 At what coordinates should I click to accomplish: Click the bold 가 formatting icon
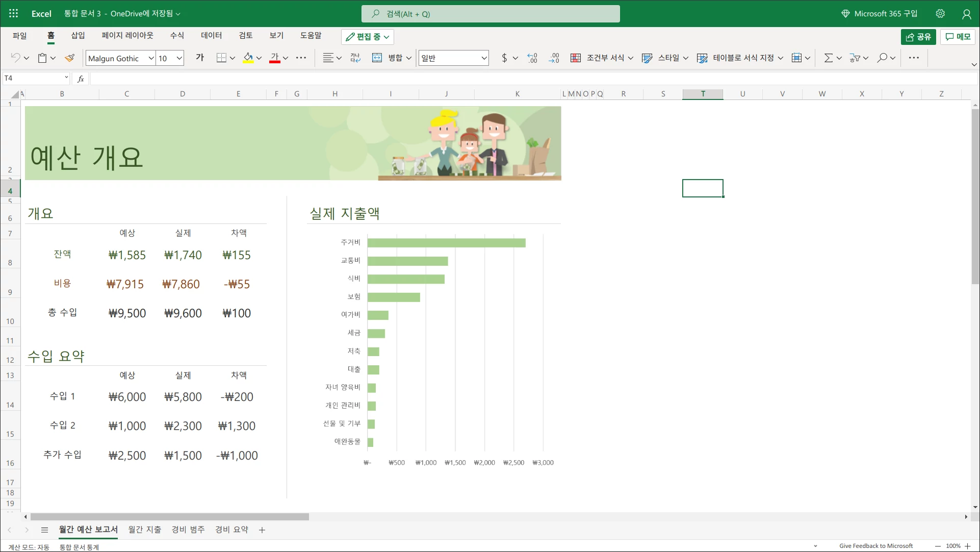200,58
